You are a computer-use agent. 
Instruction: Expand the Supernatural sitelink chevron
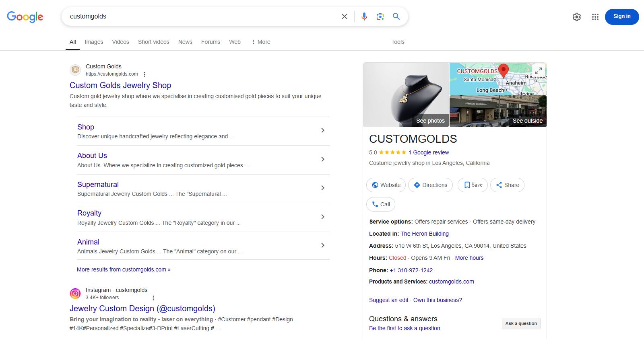pos(323,188)
